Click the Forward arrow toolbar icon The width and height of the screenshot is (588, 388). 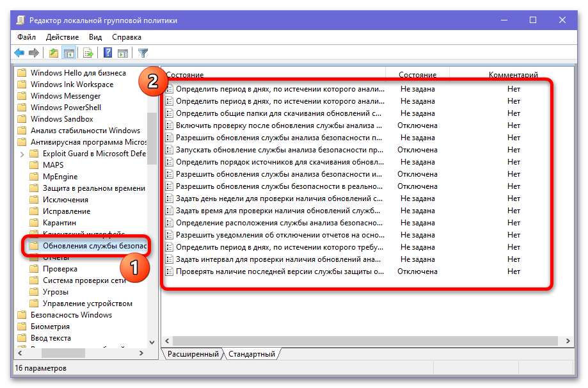[34, 53]
